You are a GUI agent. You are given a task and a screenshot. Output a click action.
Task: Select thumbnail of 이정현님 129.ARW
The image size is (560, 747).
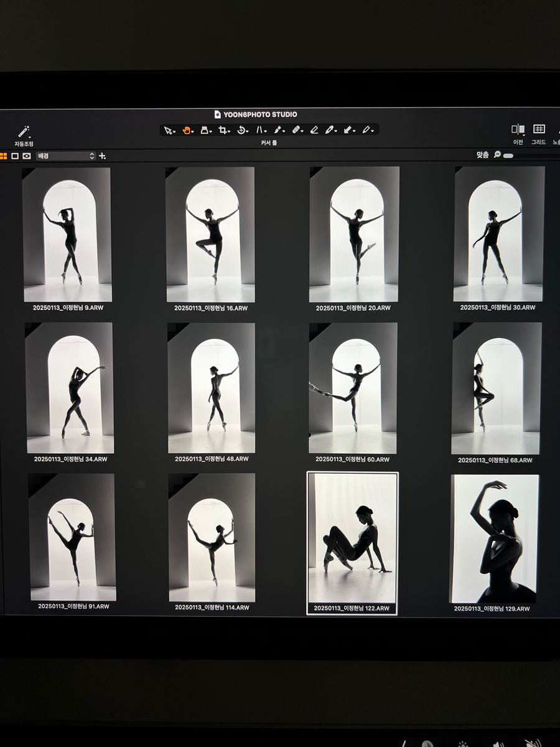(495, 539)
